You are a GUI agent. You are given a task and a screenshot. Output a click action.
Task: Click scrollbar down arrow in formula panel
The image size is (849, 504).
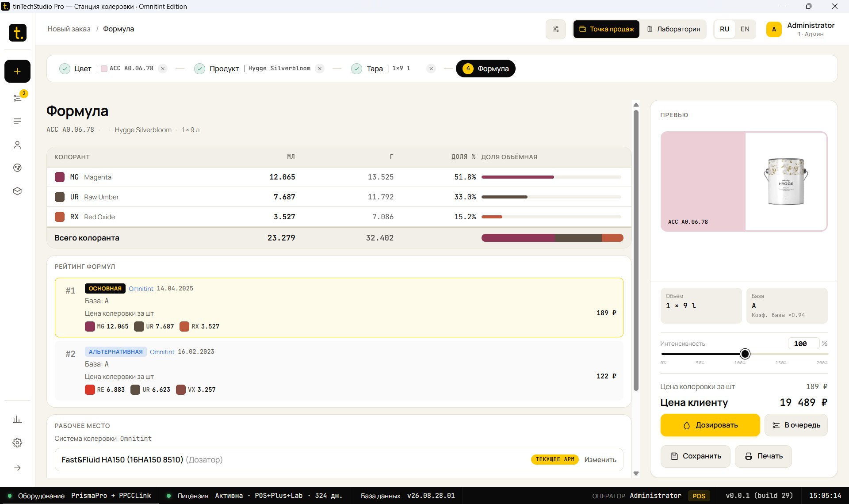(x=636, y=473)
